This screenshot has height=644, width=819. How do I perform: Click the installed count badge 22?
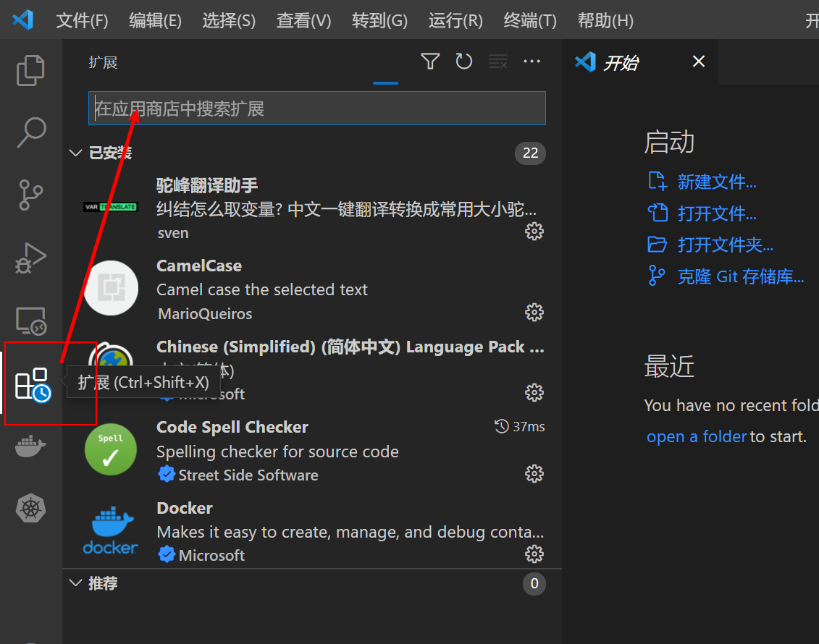pos(530,153)
